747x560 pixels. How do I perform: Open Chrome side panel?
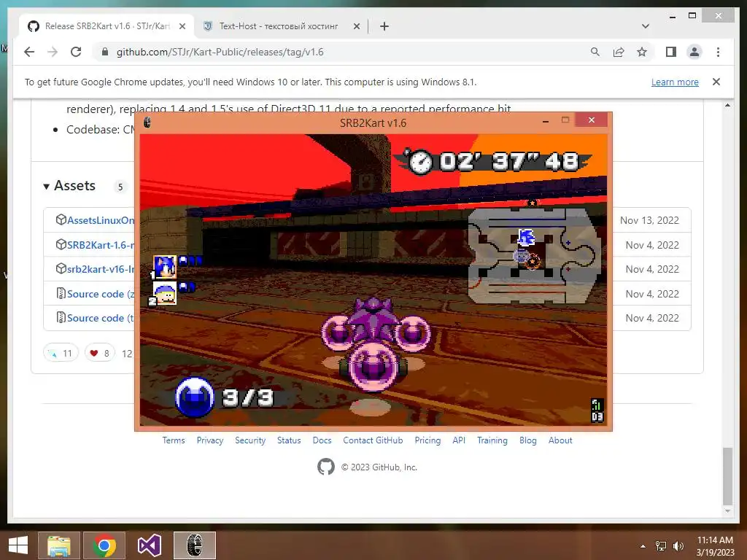tap(671, 52)
